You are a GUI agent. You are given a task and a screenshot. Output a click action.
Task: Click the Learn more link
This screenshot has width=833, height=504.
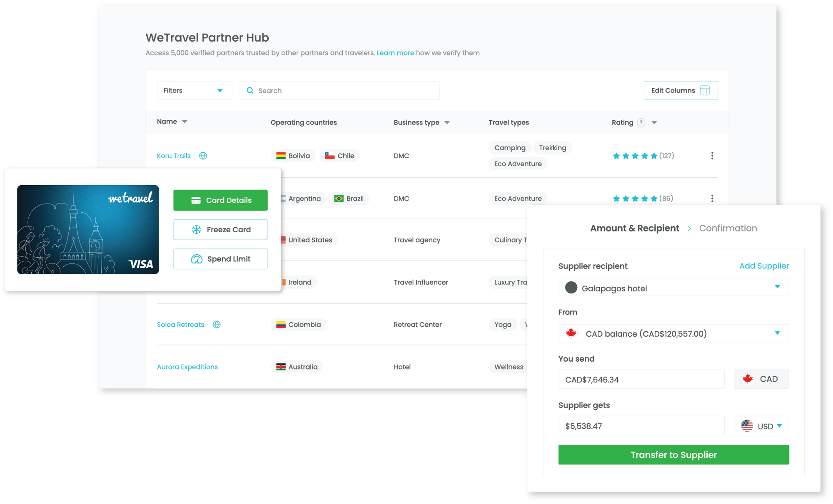[395, 53]
